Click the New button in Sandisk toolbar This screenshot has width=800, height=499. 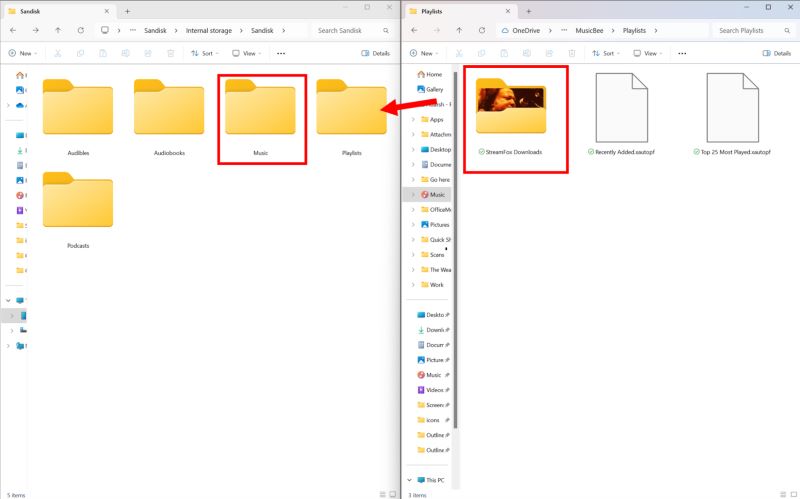click(x=23, y=53)
